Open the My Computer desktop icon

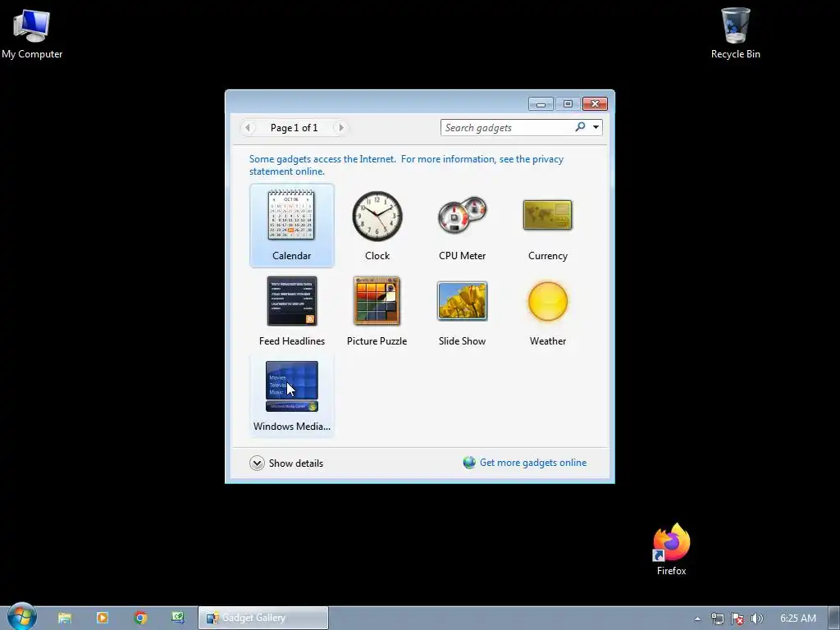pos(32,33)
